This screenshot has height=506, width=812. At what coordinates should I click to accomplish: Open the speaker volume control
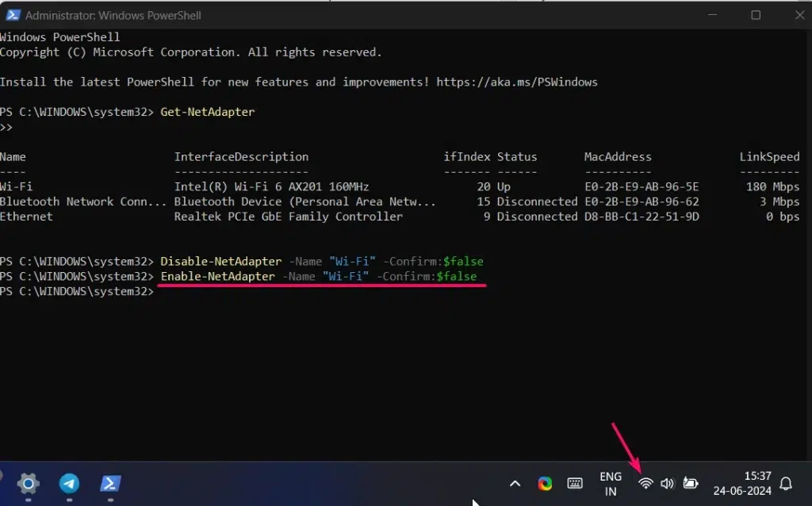tap(667, 484)
